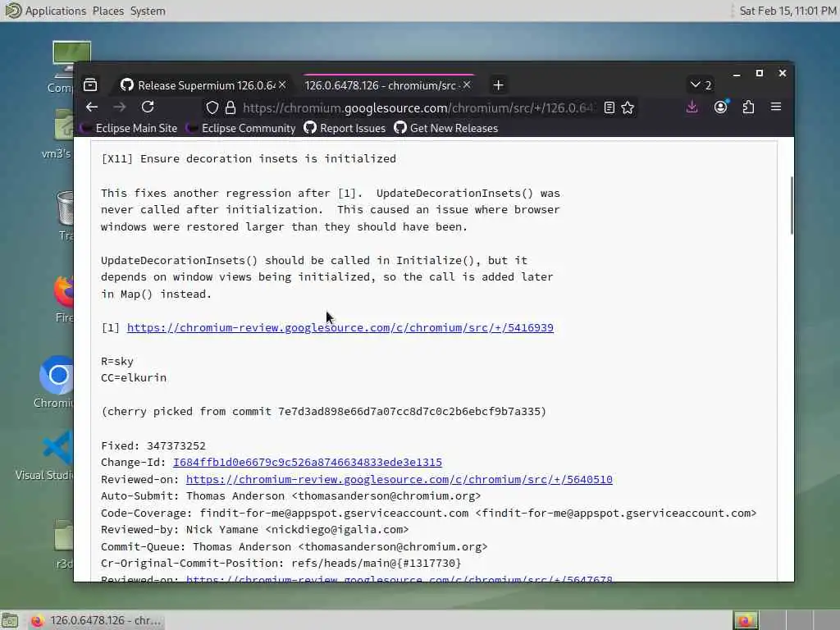The height and width of the screenshot is (630, 840).
Task: Click the show desktop icon in bottom panel
Action: [x=10, y=620]
